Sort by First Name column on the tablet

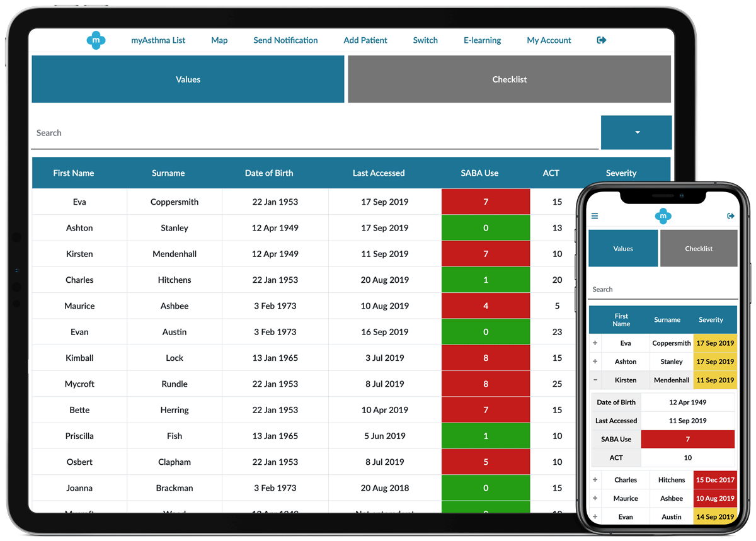point(74,173)
